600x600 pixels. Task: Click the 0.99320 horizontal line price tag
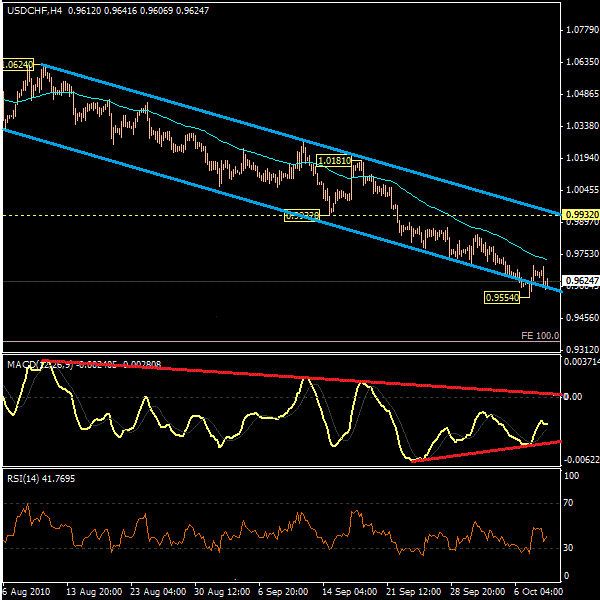click(582, 215)
